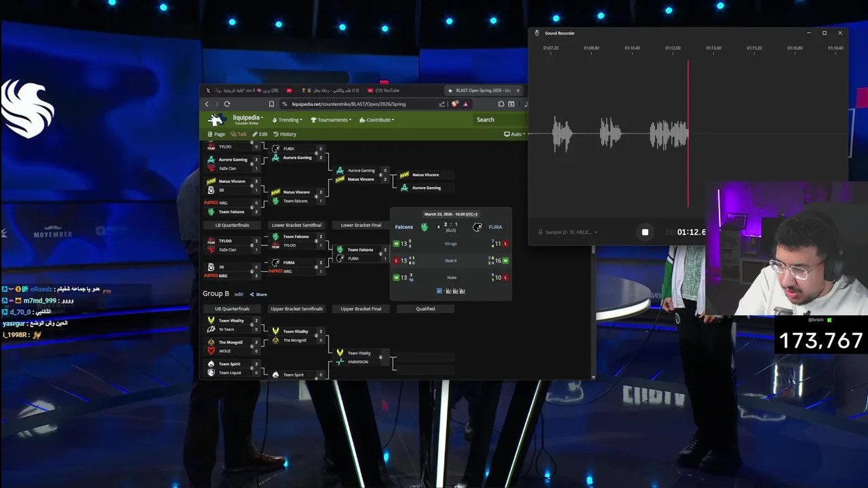
Task: Maximize the Sound Recorder window
Action: coord(825,33)
